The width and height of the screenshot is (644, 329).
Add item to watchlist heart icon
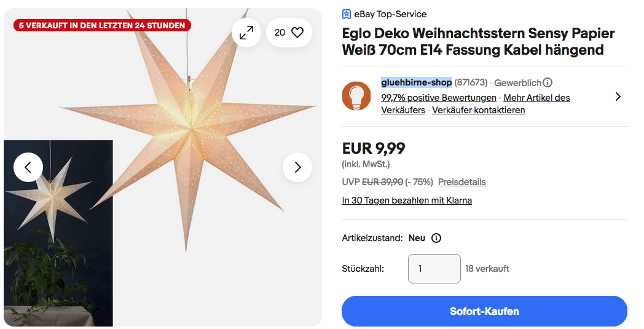tap(297, 33)
